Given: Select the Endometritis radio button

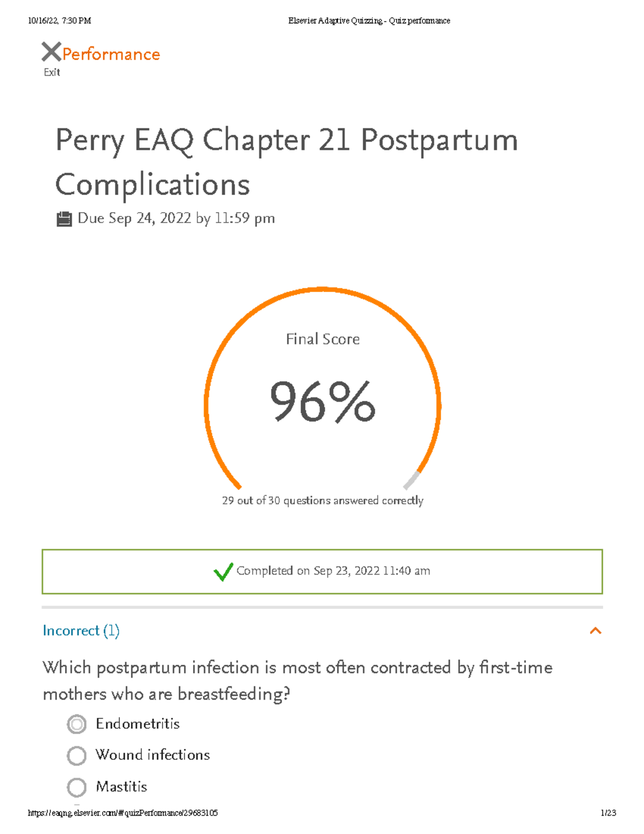Looking at the screenshot, I should (x=76, y=724).
